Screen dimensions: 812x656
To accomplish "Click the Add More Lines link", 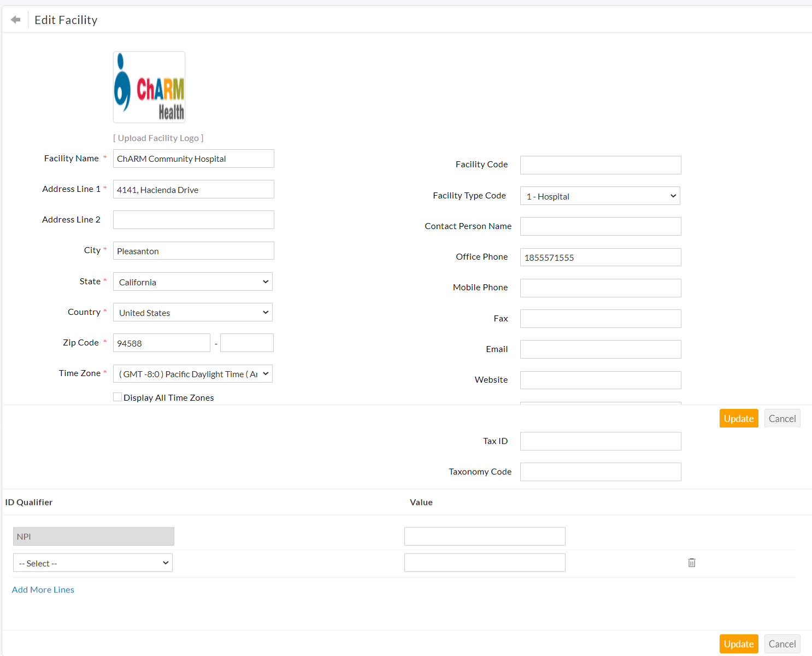I will pos(43,590).
